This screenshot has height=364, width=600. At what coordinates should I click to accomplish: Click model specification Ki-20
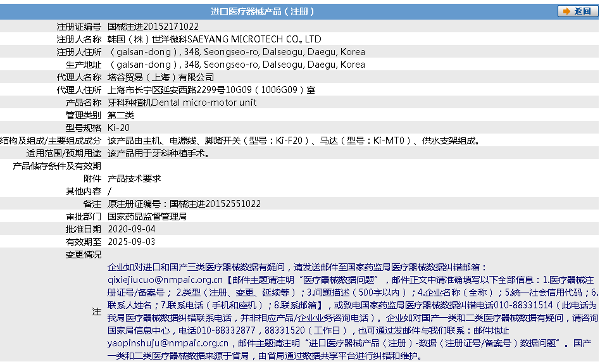click(118, 127)
